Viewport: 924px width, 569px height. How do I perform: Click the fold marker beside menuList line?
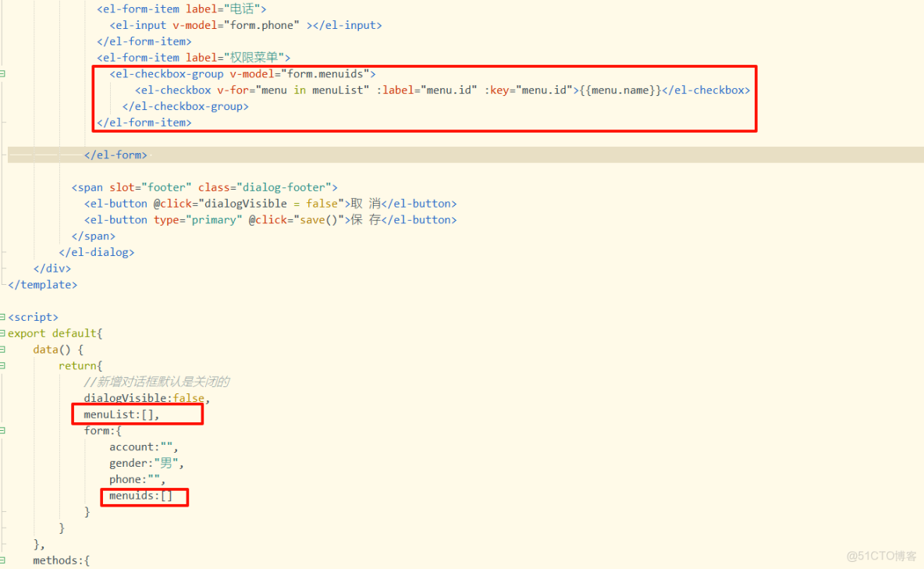click(x=4, y=414)
